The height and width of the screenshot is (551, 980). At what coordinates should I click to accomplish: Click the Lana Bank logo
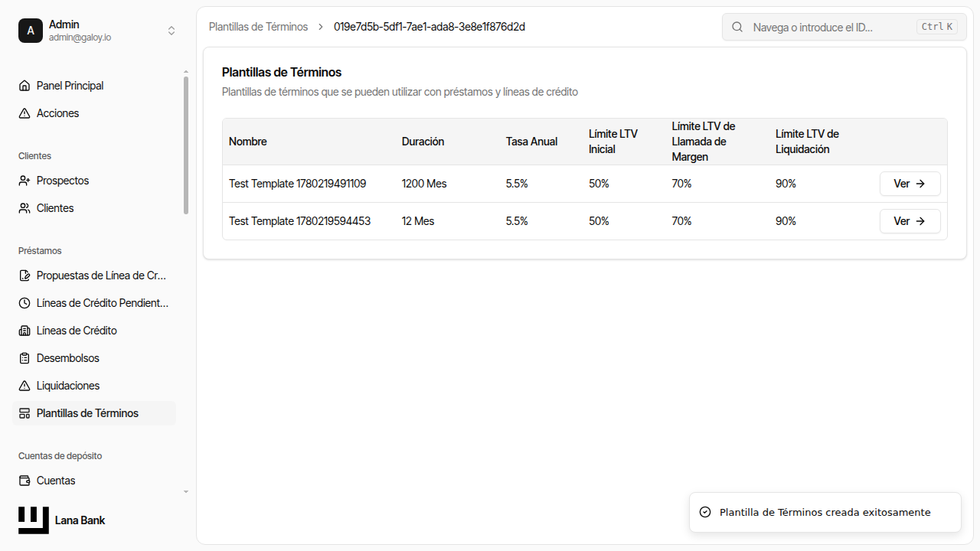point(34,520)
